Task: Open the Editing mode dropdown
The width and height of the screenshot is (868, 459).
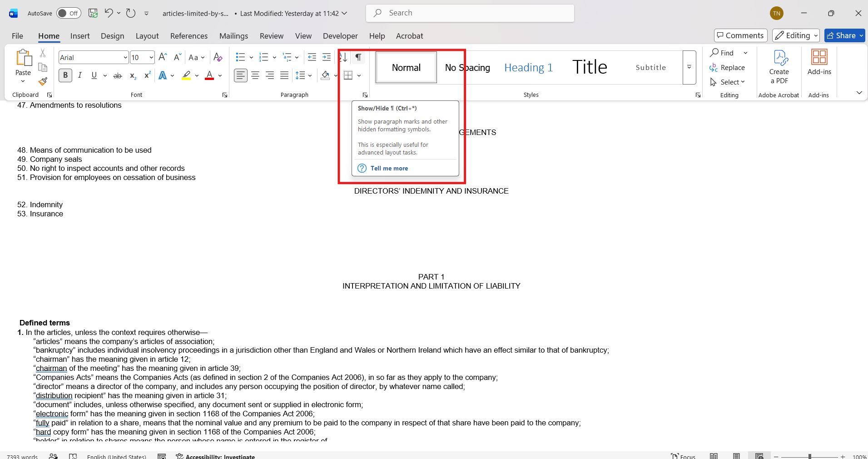Action: click(x=796, y=35)
